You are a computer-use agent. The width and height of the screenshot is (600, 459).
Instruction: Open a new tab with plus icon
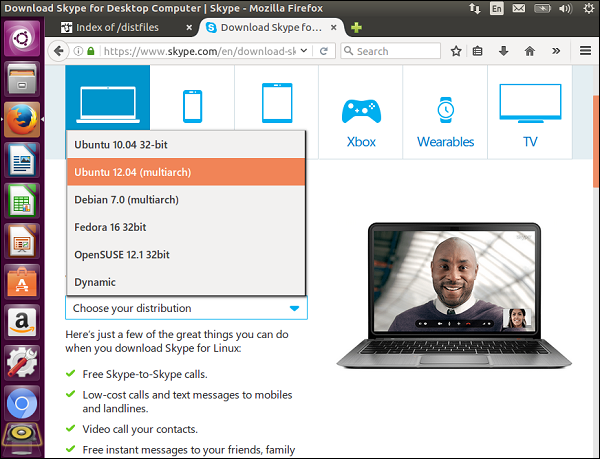tap(356, 28)
